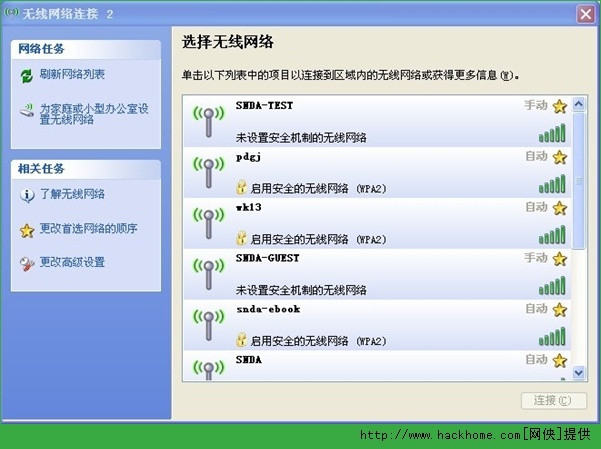Click the padlock icon under snda-ebook

point(241,339)
